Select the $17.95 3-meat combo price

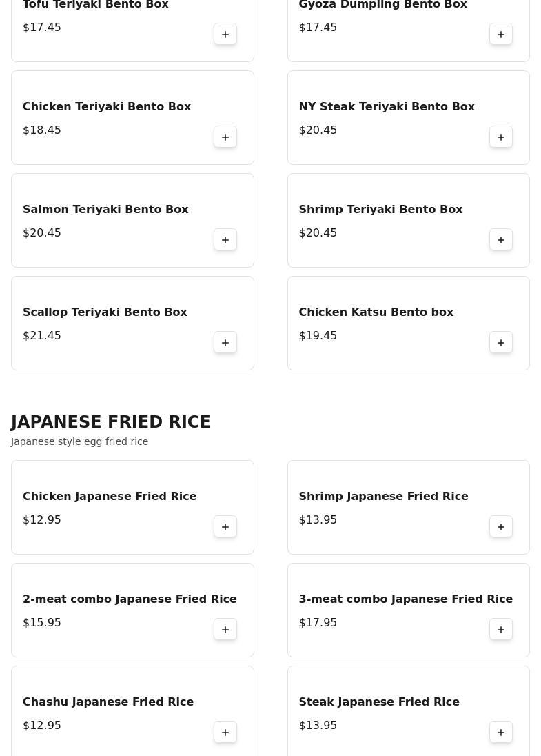[x=318, y=623]
